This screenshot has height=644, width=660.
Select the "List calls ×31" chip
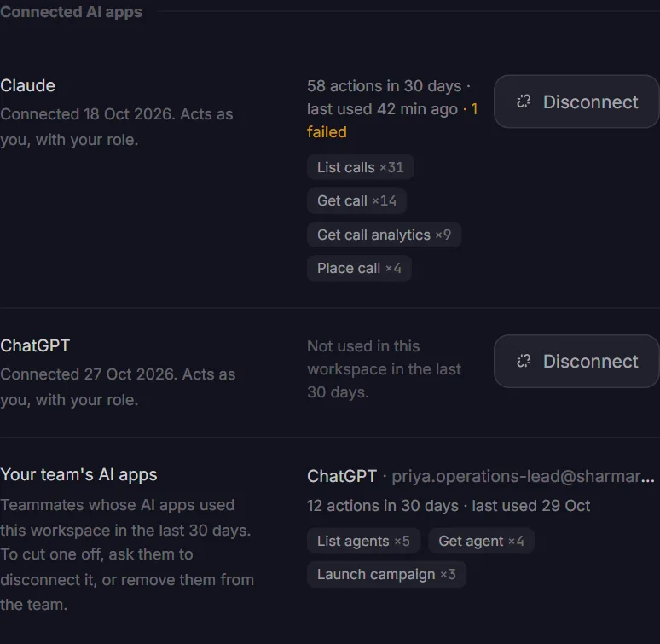pos(361,167)
